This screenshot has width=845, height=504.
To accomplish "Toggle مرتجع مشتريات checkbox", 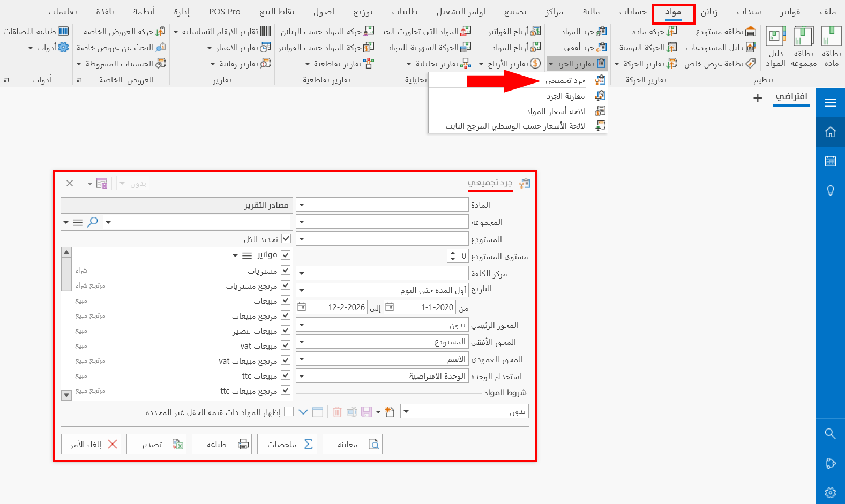I will 286,285.
